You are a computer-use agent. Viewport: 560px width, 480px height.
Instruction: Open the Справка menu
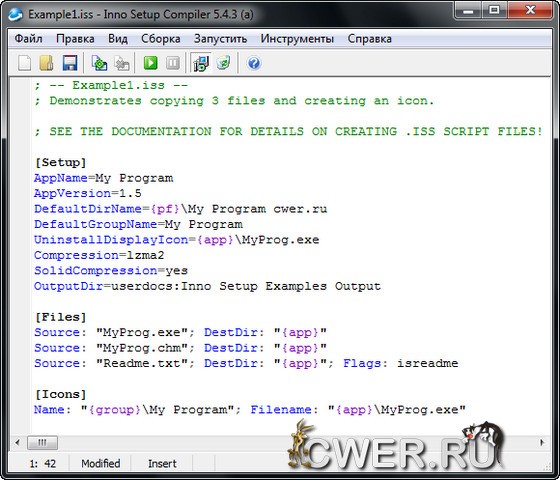(x=370, y=39)
